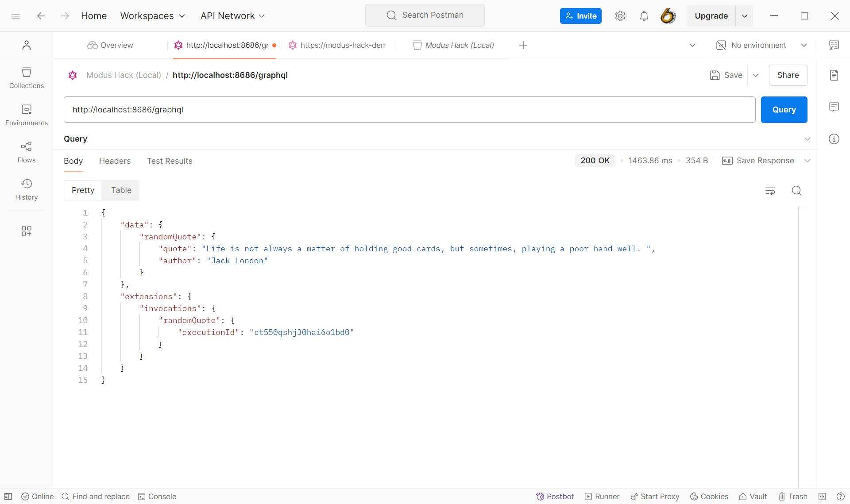Click the response body scrollbar

[803, 347]
